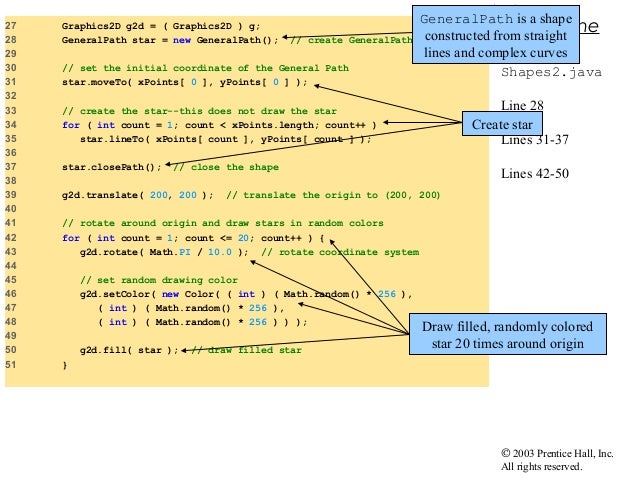Click comment 'rotate around origin and draw stars'
The height and width of the screenshot is (479, 638).
point(223,223)
